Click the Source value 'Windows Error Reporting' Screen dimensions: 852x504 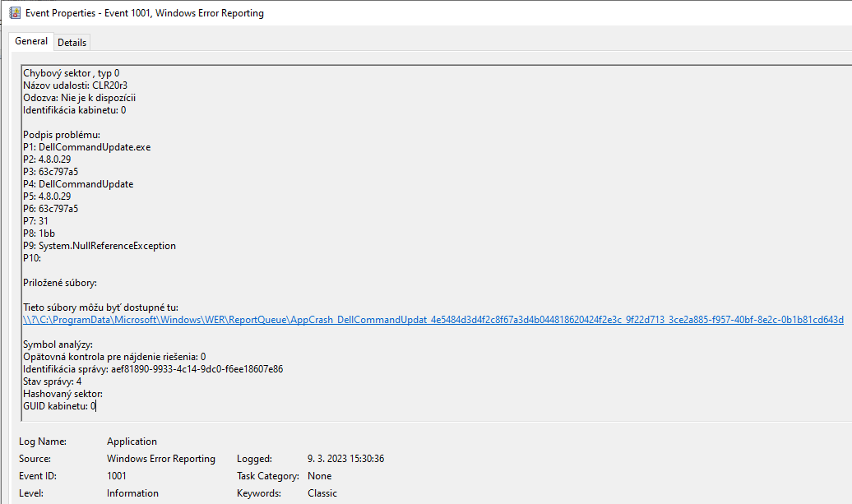coord(161,459)
